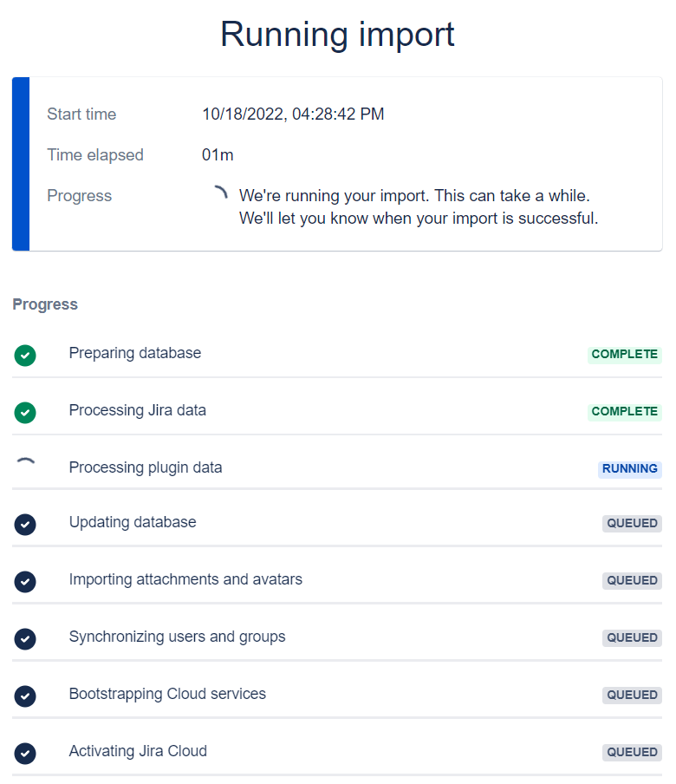Select the Importing attachments and avatars step

[185, 579]
